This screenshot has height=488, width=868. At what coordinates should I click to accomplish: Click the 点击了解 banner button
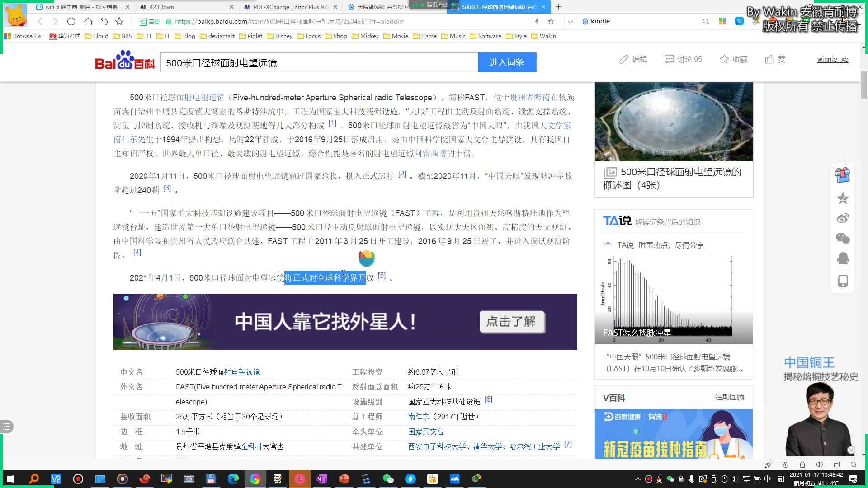(x=512, y=322)
